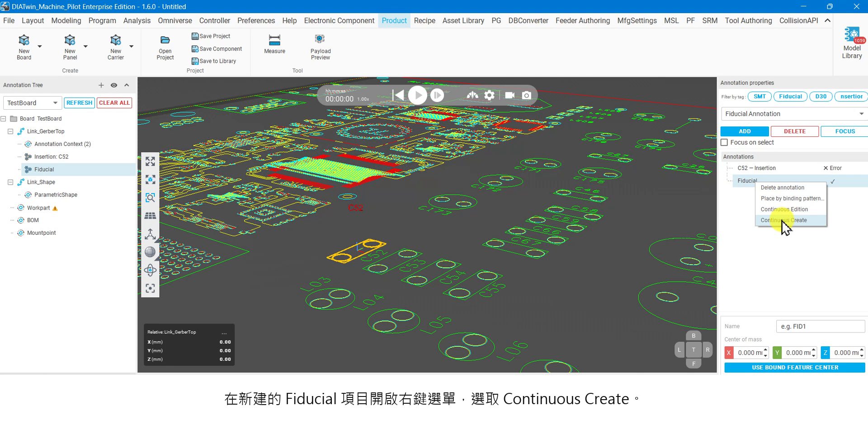
Task: Open the New Panel dropdown arrow
Action: click(x=85, y=46)
